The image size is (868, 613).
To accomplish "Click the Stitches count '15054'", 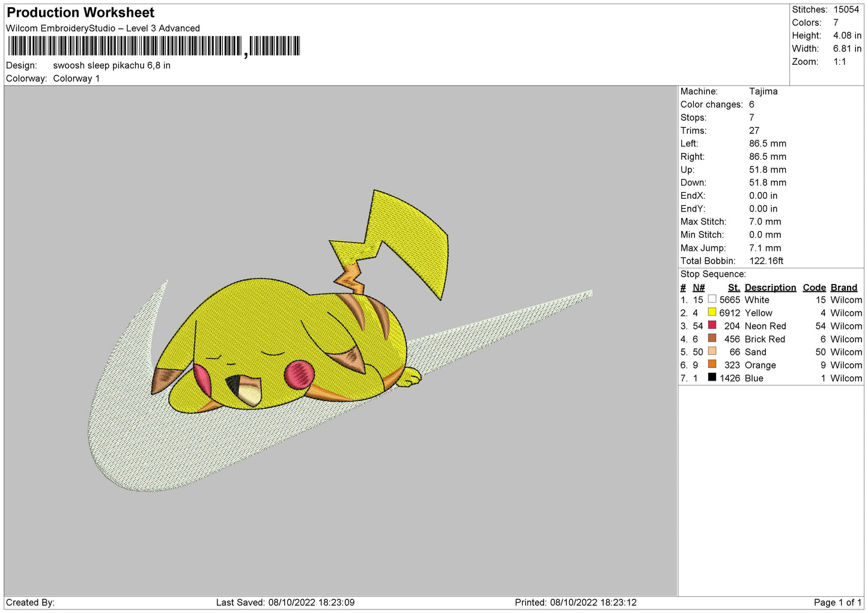I will click(x=846, y=10).
